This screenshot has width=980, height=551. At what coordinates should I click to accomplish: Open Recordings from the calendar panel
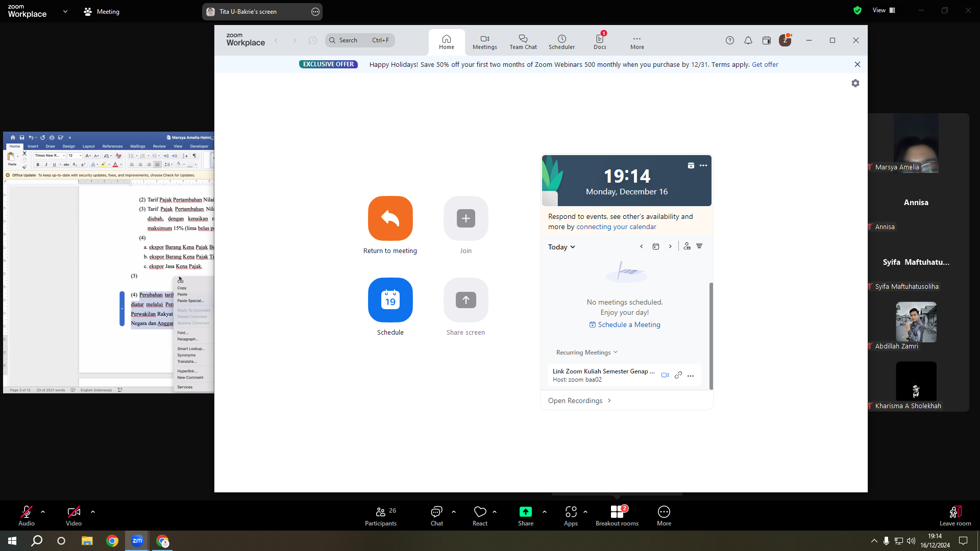pos(579,401)
